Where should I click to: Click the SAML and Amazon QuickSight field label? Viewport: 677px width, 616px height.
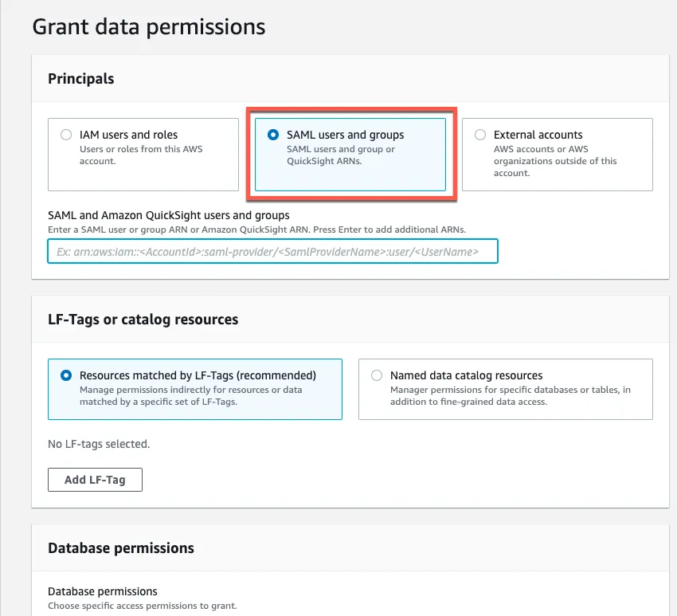(168, 215)
